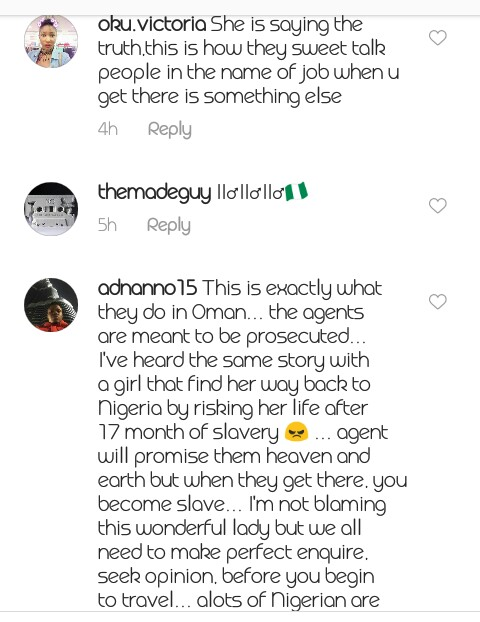Screen dimensions: 480x622
Task: Reply to oku.victoria's comment
Action: (170, 129)
